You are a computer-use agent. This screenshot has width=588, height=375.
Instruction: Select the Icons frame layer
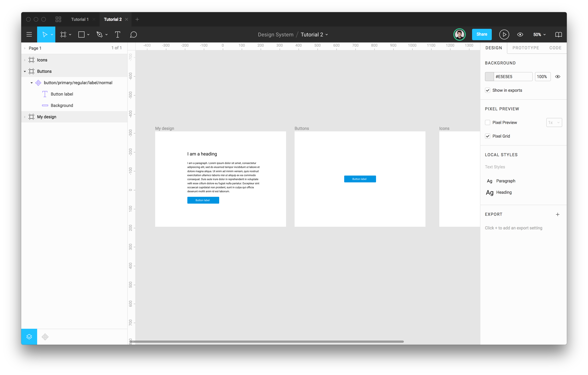pyautogui.click(x=74, y=60)
